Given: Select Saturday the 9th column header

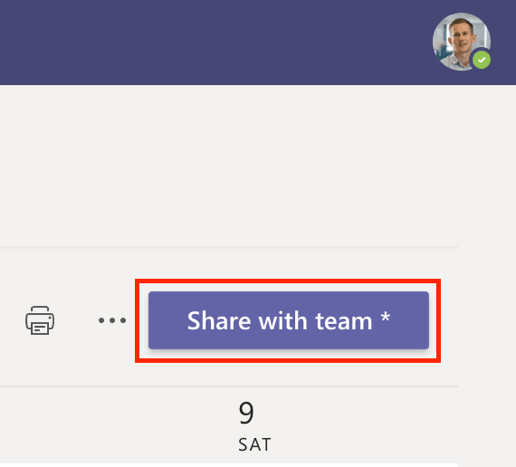Looking at the screenshot, I should pyautogui.click(x=255, y=427).
